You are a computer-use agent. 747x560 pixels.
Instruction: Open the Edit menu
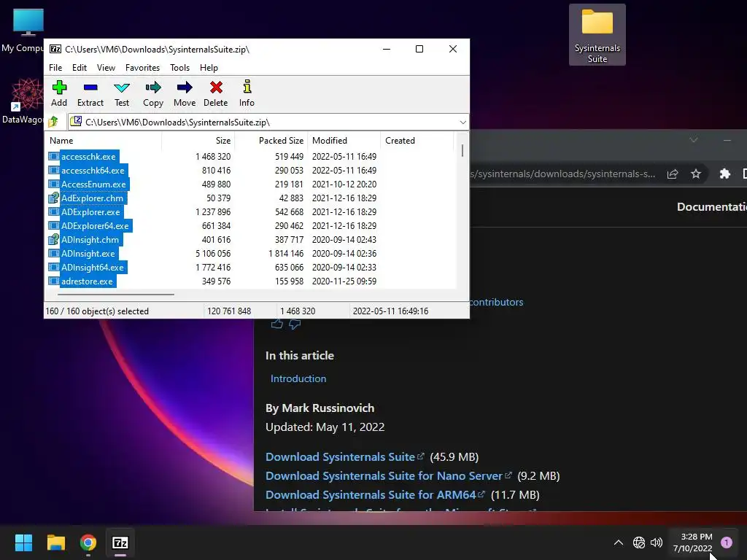coord(79,68)
